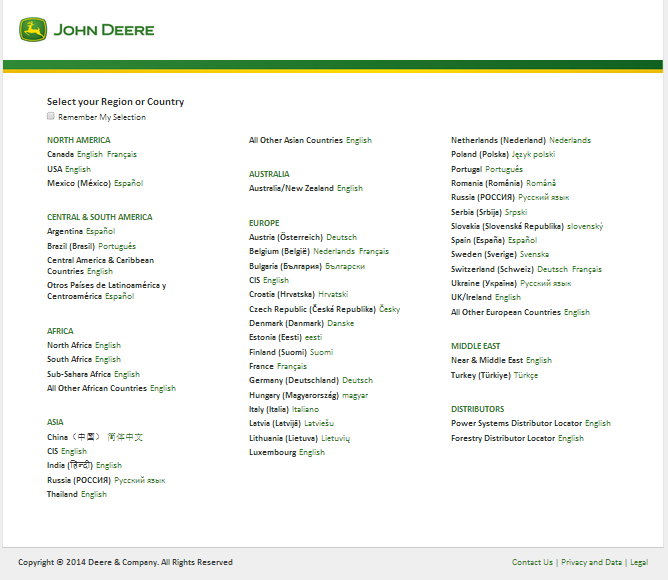Select South Africa English link

[108, 359]
